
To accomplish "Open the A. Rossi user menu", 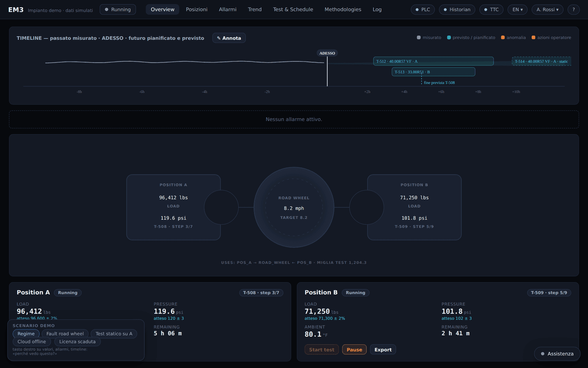I will (x=547, y=10).
